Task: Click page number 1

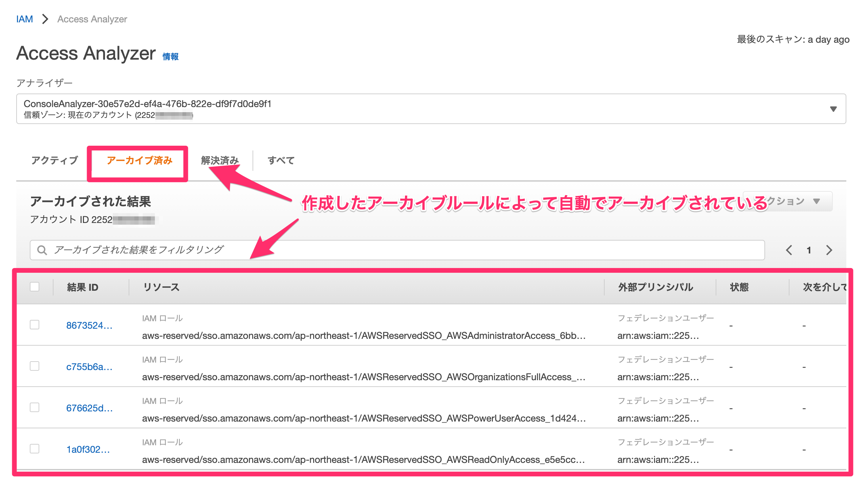Action: tap(809, 250)
